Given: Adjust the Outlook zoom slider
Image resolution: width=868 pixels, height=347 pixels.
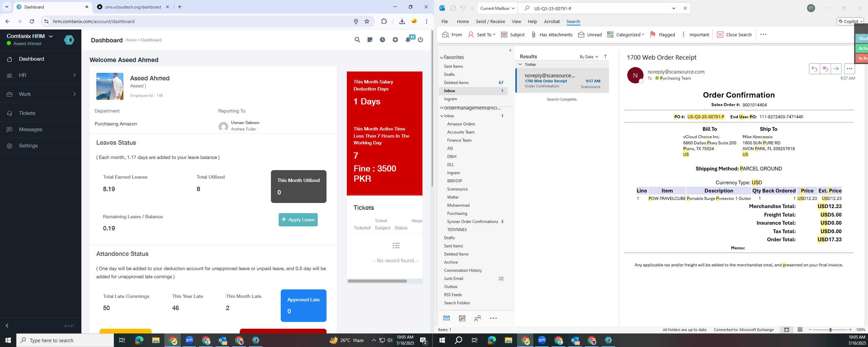Looking at the screenshot, I should [x=830, y=330].
